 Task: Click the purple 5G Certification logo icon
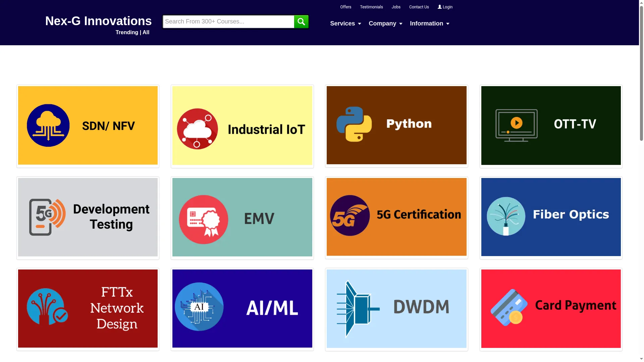350,216
